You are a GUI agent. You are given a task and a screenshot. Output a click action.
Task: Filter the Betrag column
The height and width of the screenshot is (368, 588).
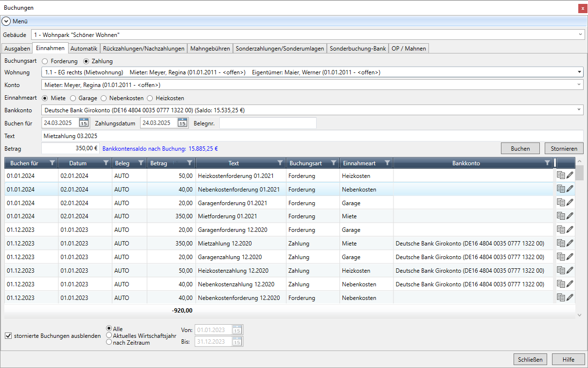190,163
